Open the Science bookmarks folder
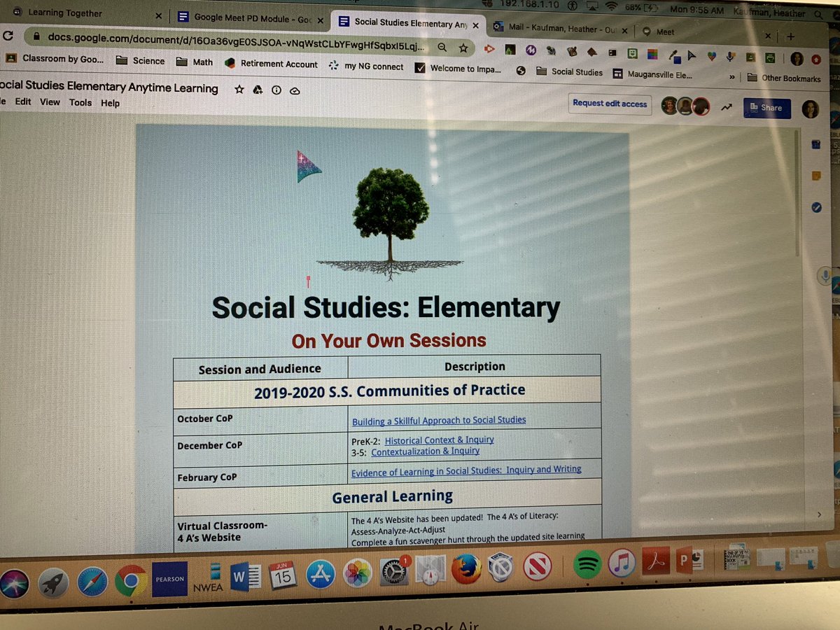Image resolution: width=840 pixels, height=630 pixels. (x=141, y=61)
